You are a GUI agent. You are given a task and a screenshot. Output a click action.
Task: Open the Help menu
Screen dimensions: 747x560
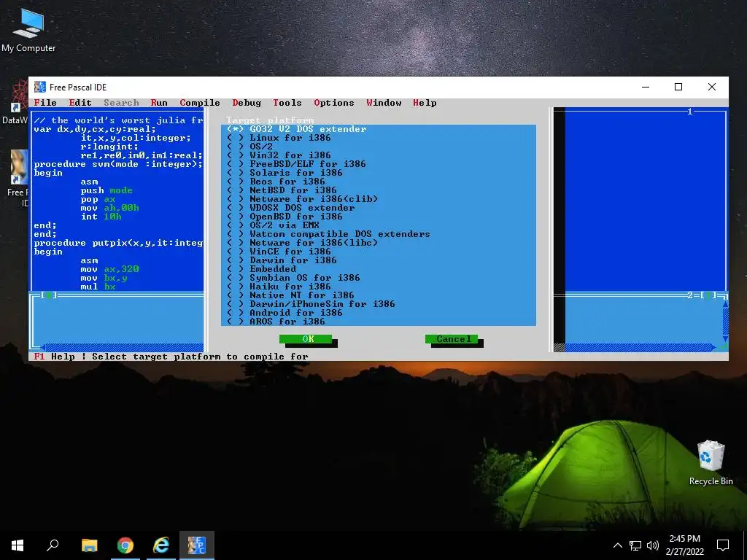[425, 103]
